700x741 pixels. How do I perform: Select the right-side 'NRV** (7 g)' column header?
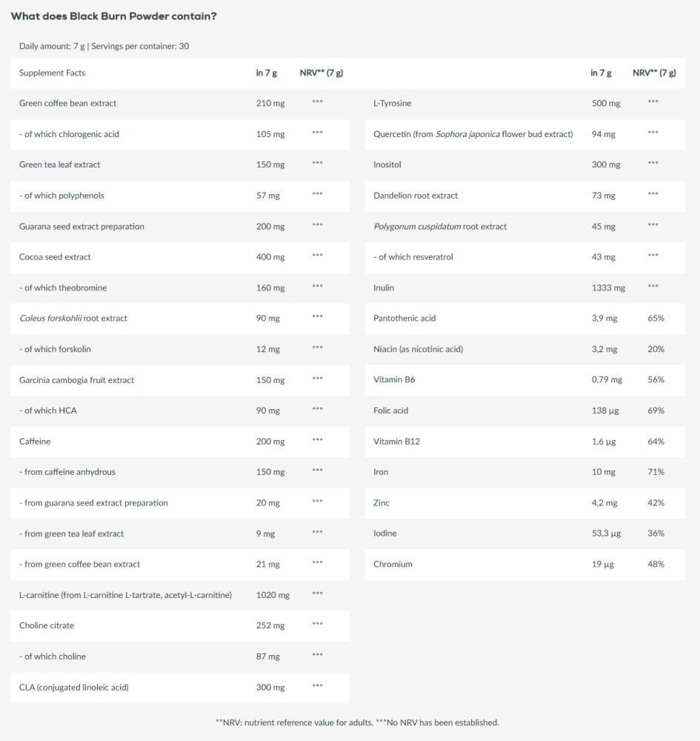click(x=654, y=73)
